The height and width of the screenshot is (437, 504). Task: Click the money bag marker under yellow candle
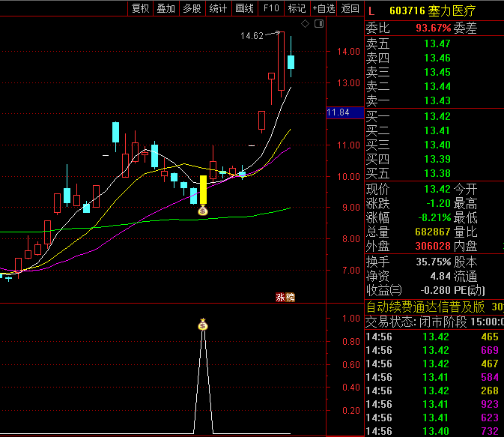point(202,211)
